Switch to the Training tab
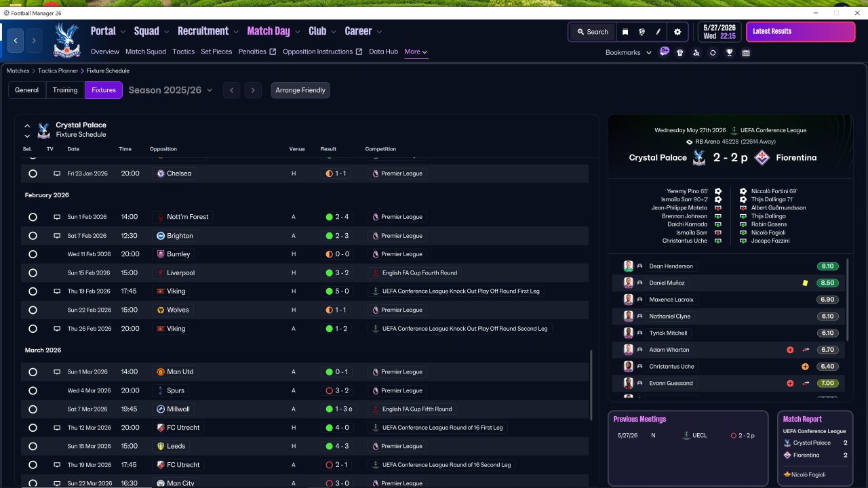This screenshot has height=488, width=868. [x=65, y=90]
